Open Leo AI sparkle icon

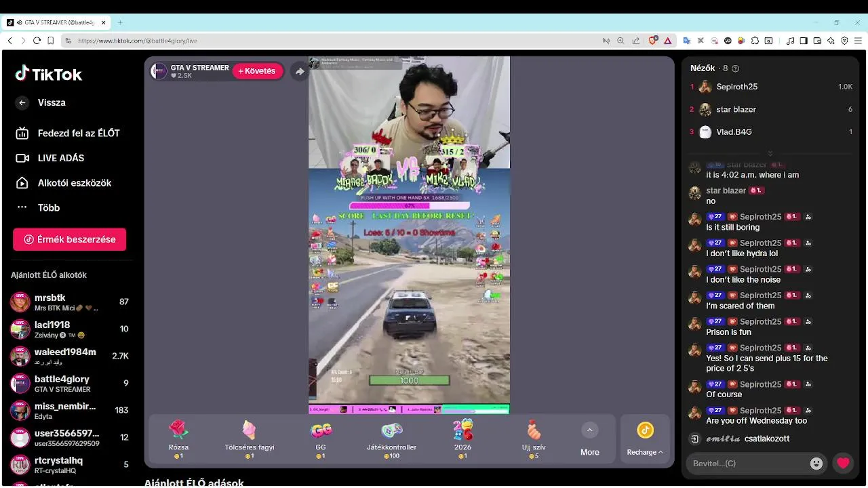point(831,41)
